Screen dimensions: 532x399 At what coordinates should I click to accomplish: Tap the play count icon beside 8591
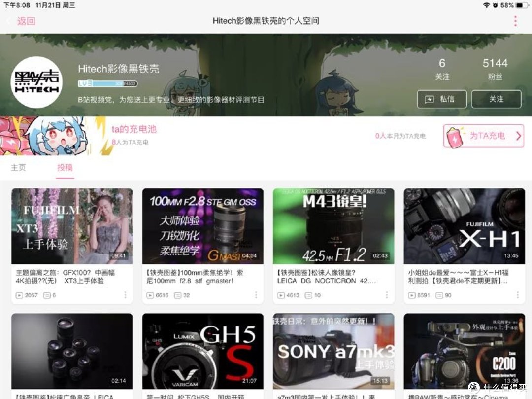click(x=411, y=295)
